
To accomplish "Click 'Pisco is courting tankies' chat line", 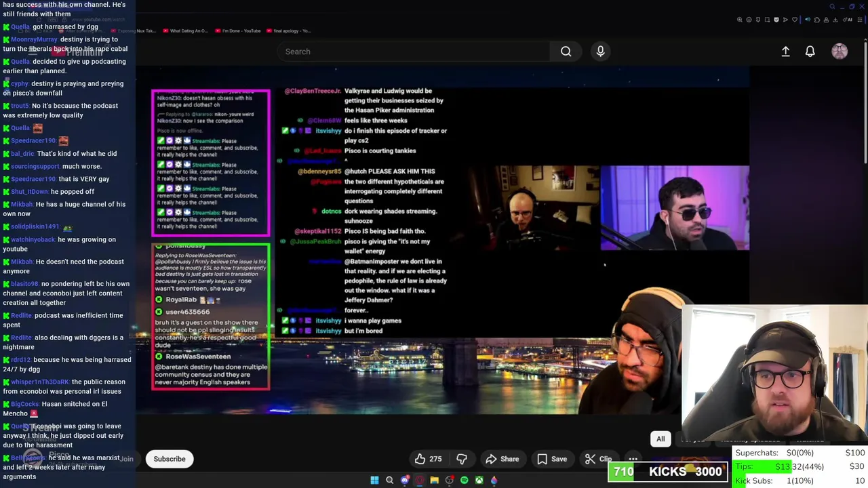I will pyautogui.click(x=380, y=150).
